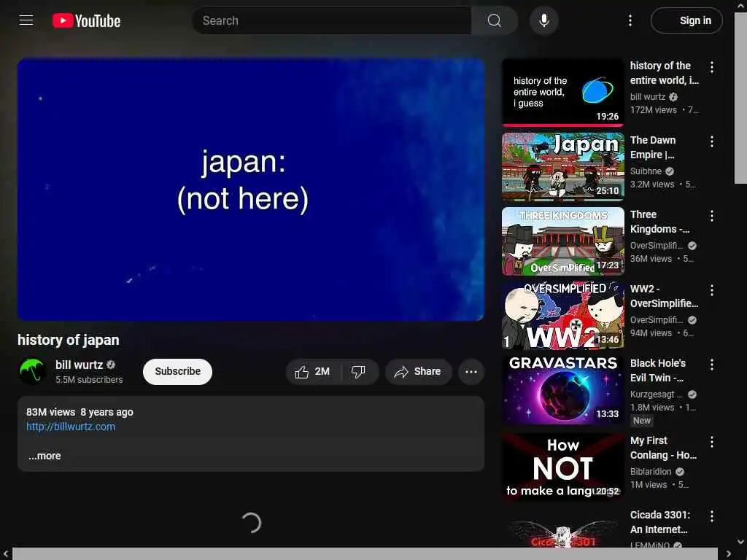
Task: Dislike the video with thumbs down
Action: point(358,371)
